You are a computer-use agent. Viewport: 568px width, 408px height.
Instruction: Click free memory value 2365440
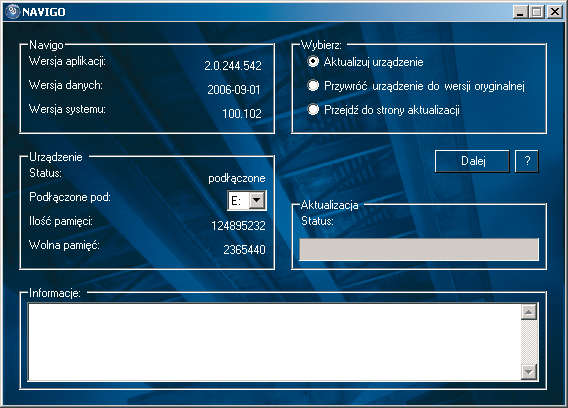[244, 250]
